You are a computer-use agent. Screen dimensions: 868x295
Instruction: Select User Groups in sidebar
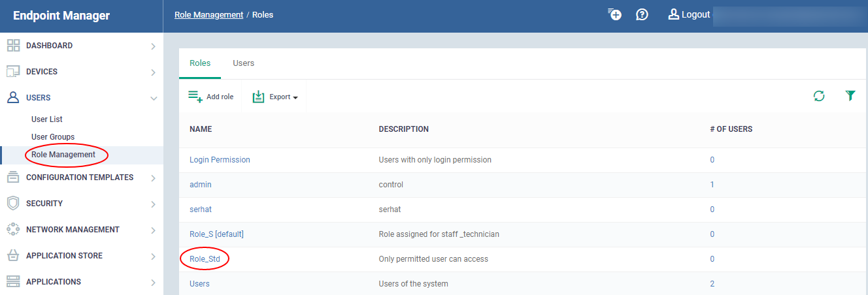pos(53,137)
